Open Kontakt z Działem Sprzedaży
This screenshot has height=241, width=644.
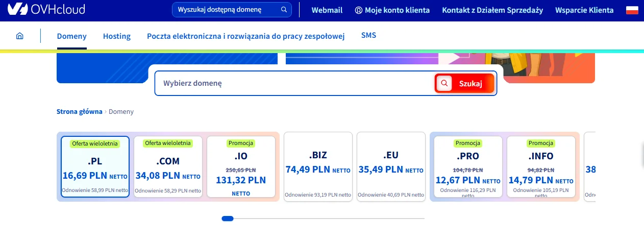(x=492, y=10)
